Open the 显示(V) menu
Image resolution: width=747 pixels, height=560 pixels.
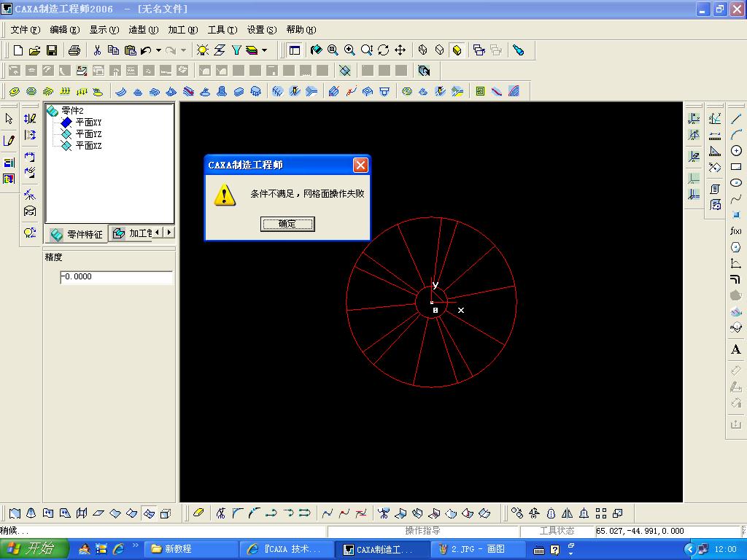pos(104,30)
